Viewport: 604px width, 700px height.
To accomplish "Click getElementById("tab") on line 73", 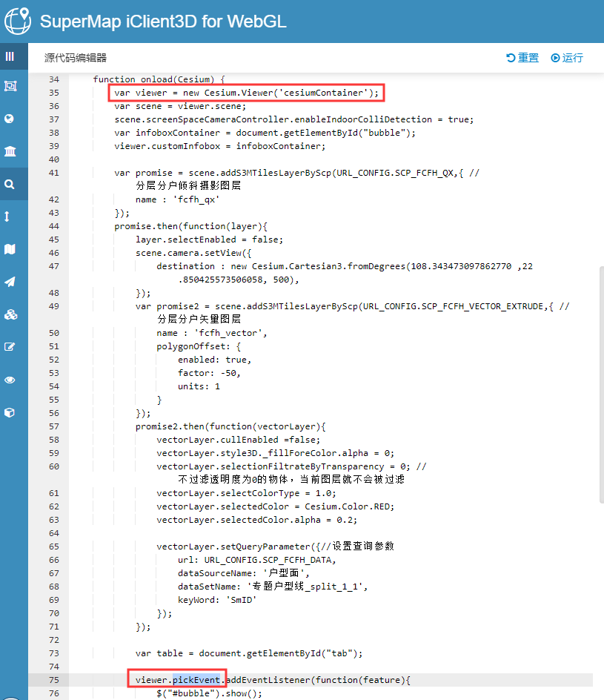I will tap(302, 653).
